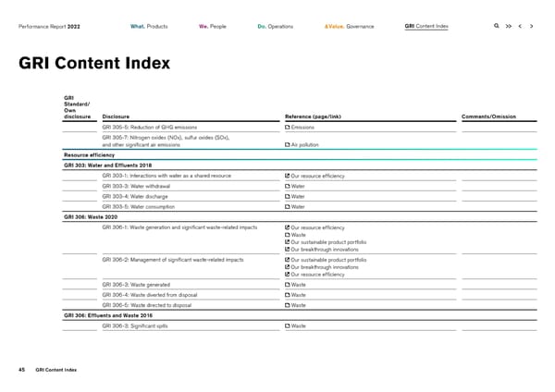Open the &Value. Governance section
555x392 pixels.
[x=349, y=27]
